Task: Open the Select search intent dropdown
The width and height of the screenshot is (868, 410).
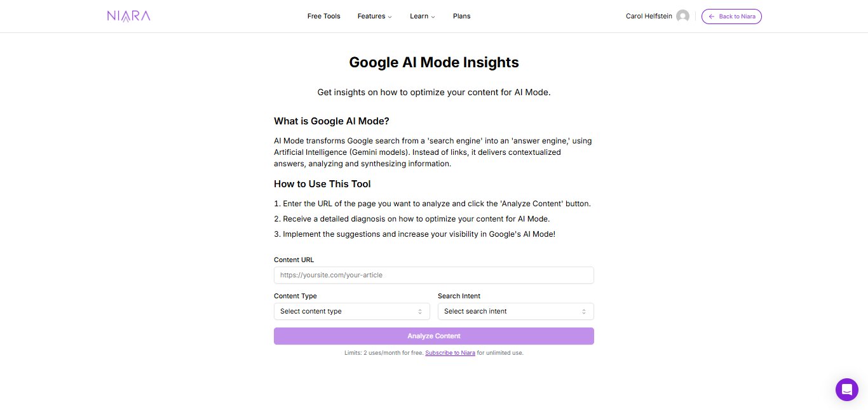Action: point(515,311)
